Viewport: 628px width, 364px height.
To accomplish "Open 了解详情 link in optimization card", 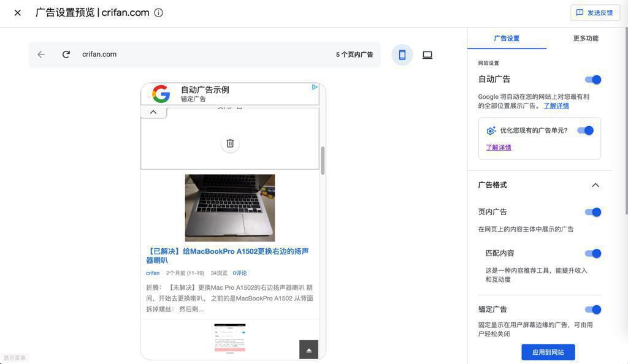I will click(499, 148).
